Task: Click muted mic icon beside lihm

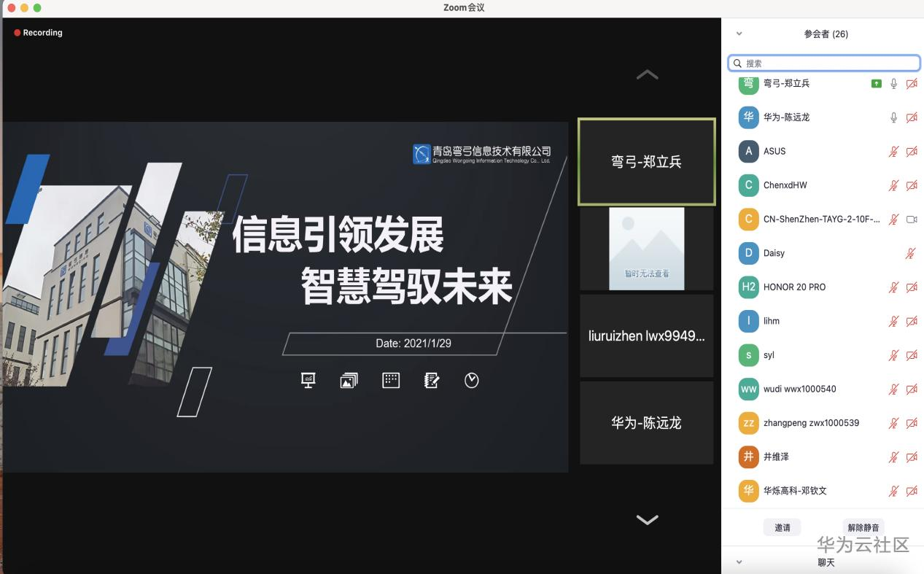Action: 893,321
